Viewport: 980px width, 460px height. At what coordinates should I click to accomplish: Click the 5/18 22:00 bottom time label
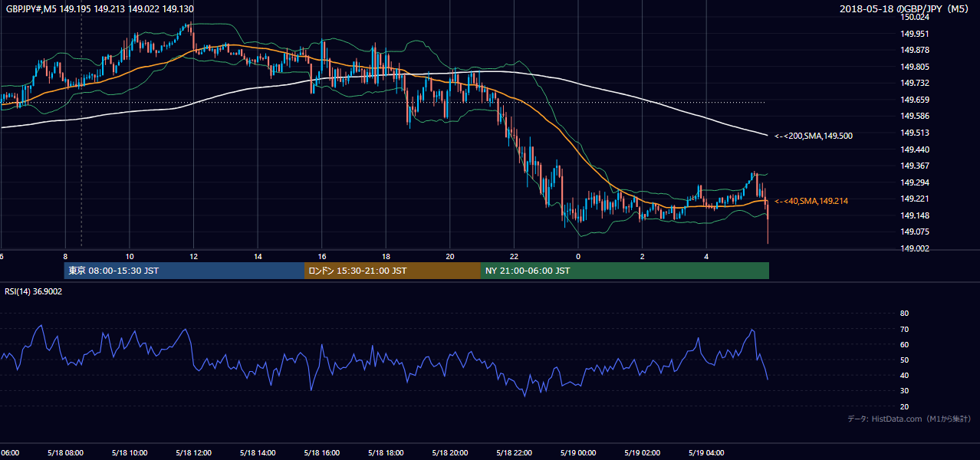pos(514,453)
